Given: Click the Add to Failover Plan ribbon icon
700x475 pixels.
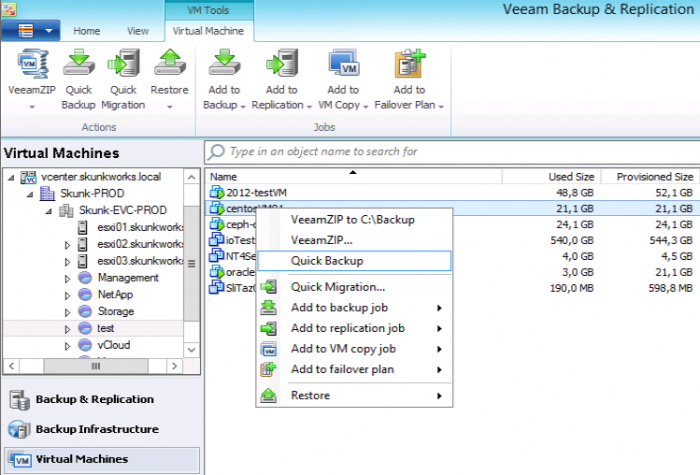Looking at the screenshot, I should pos(409,63).
